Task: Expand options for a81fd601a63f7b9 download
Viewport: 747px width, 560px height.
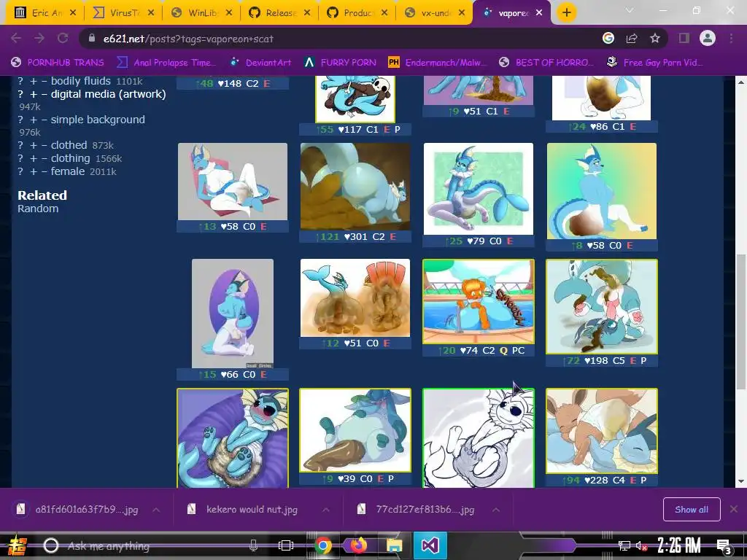Action: click(x=156, y=510)
